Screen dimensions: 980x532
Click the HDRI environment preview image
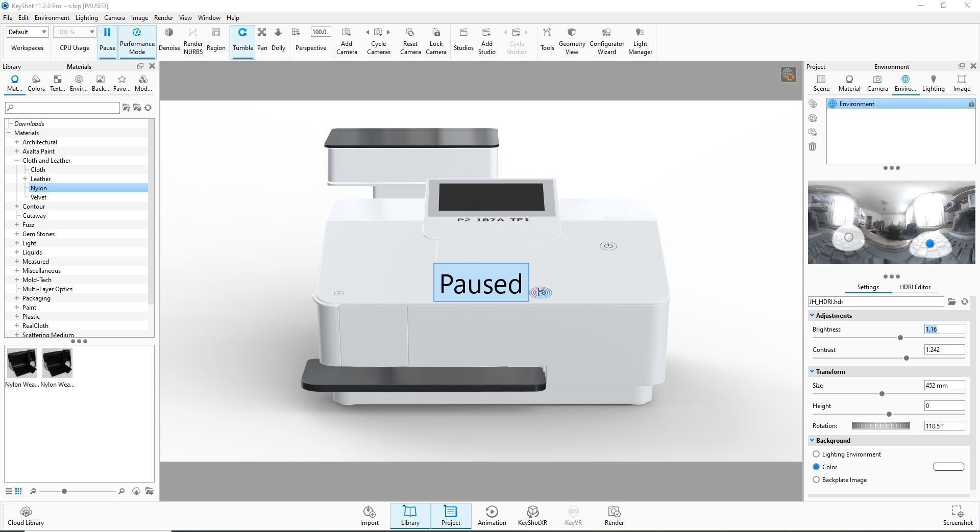point(891,222)
